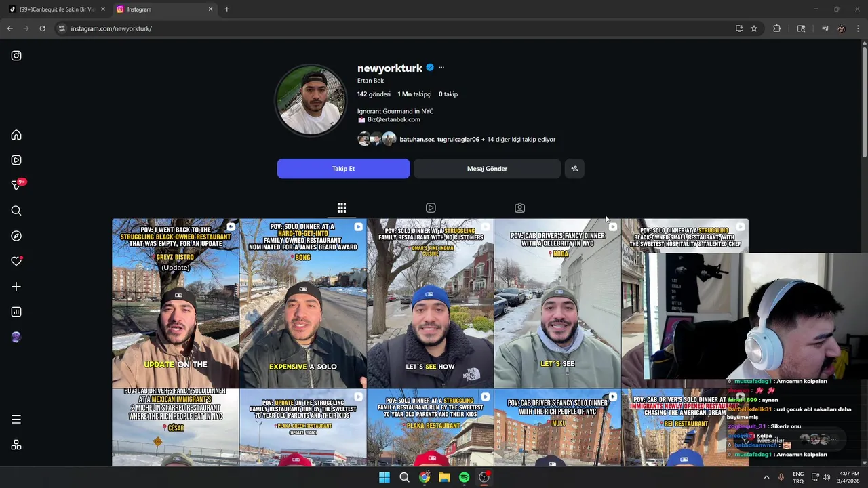Click the Mesaj Gönder button
The image size is (868, 488).
tap(487, 169)
